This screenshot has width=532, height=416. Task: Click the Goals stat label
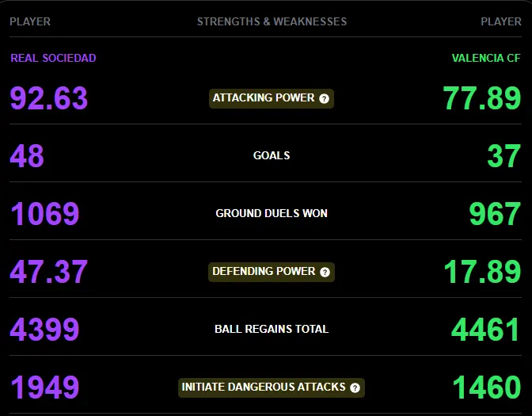pos(272,155)
